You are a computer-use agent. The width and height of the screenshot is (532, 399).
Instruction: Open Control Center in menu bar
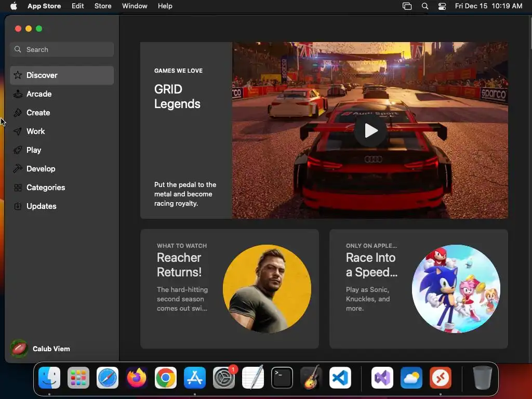tap(442, 6)
